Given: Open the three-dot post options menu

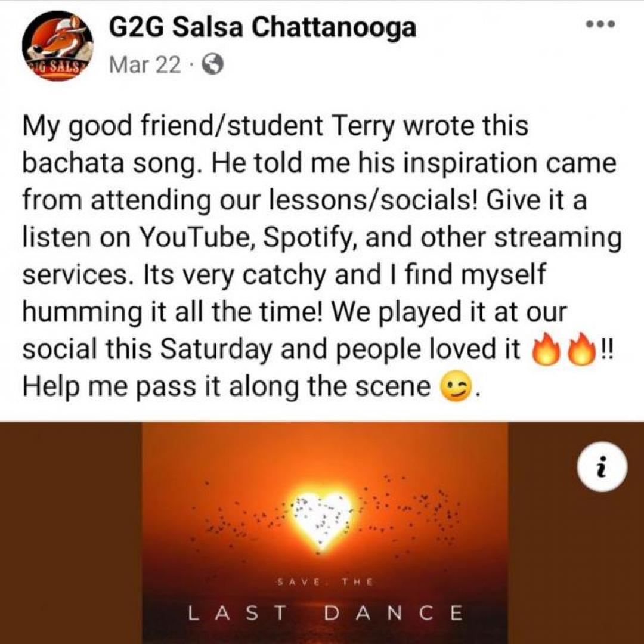Looking at the screenshot, I should coord(600,24).
